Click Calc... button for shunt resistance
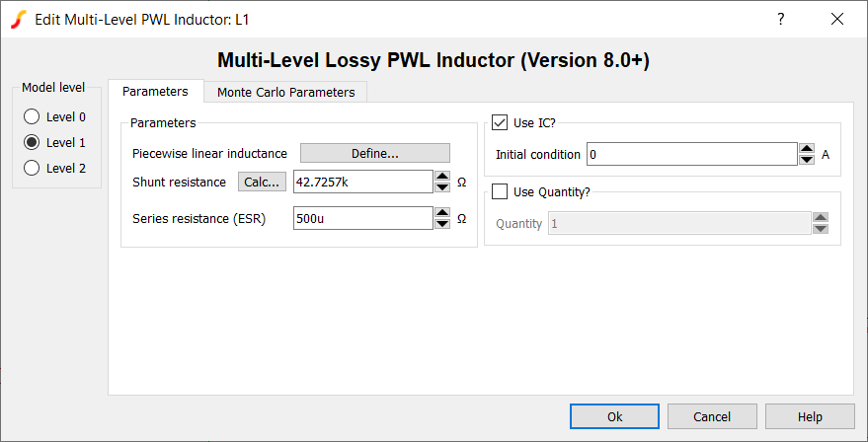 [262, 183]
